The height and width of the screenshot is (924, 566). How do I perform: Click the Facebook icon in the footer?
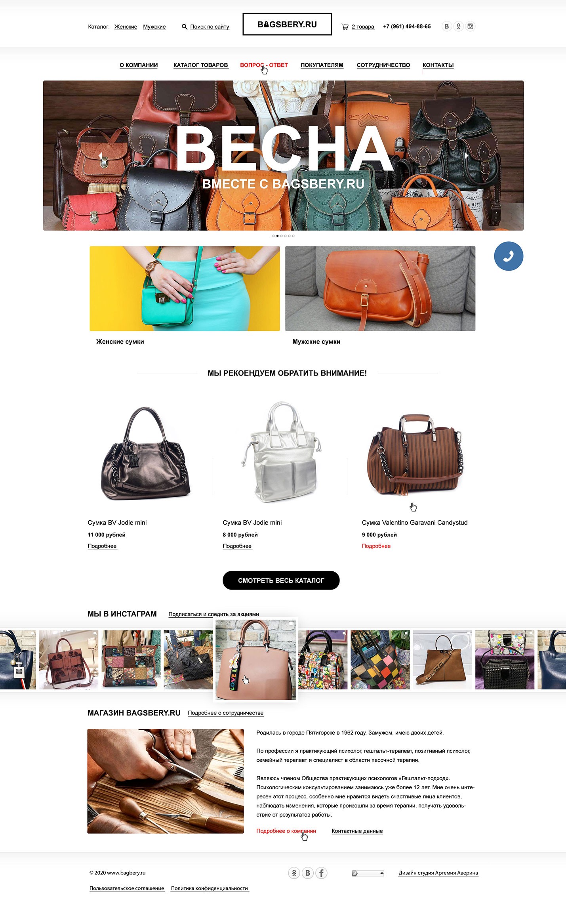[321, 873]
